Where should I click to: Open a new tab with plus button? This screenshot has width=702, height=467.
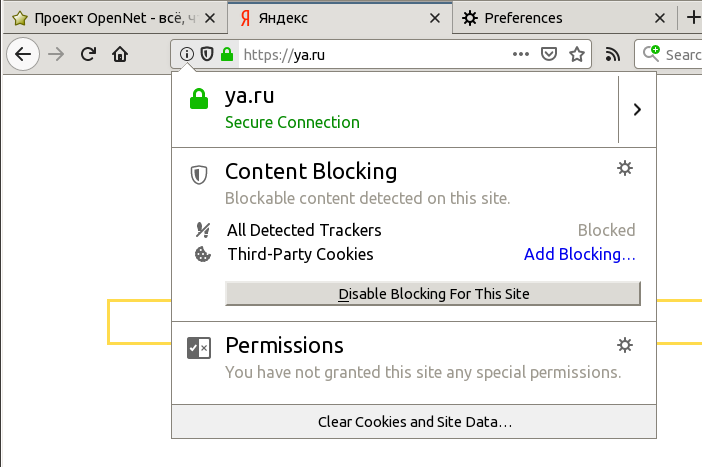[x=692, y=18]
